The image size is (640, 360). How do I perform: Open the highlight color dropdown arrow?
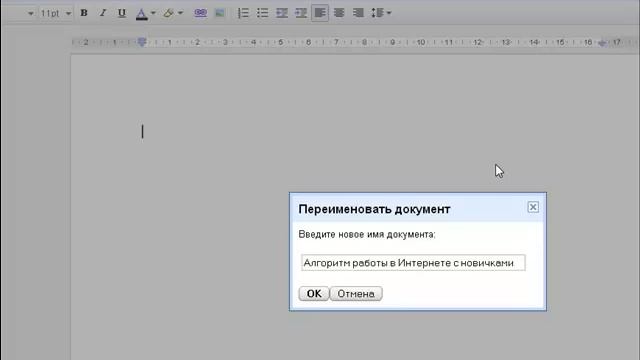pos(180,13)
